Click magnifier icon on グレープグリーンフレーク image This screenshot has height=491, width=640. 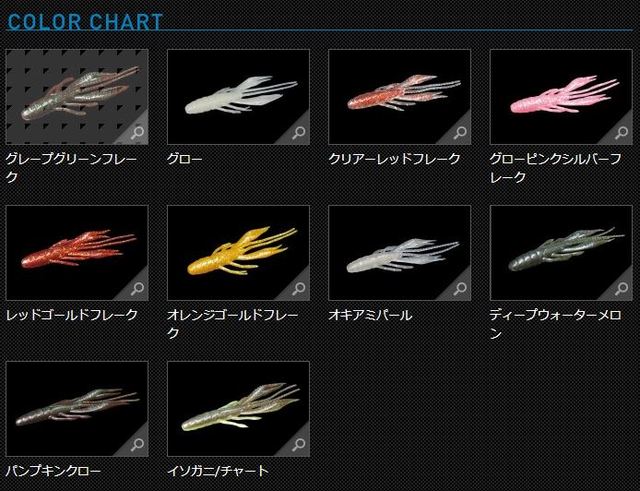[138, 133]
